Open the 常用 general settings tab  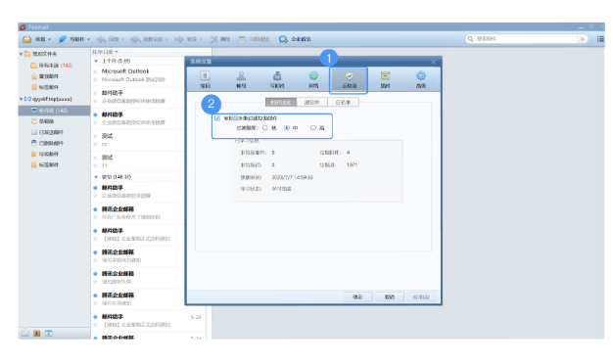206,79
